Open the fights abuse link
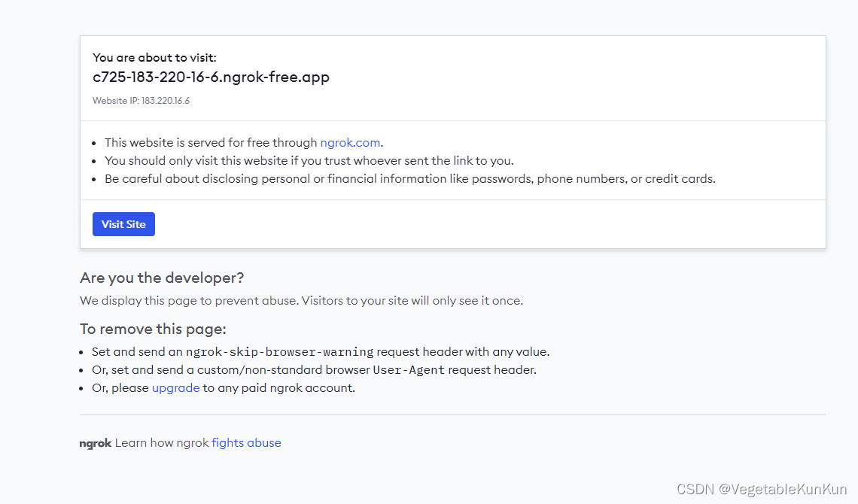858x504 pixels. [245, 443]
